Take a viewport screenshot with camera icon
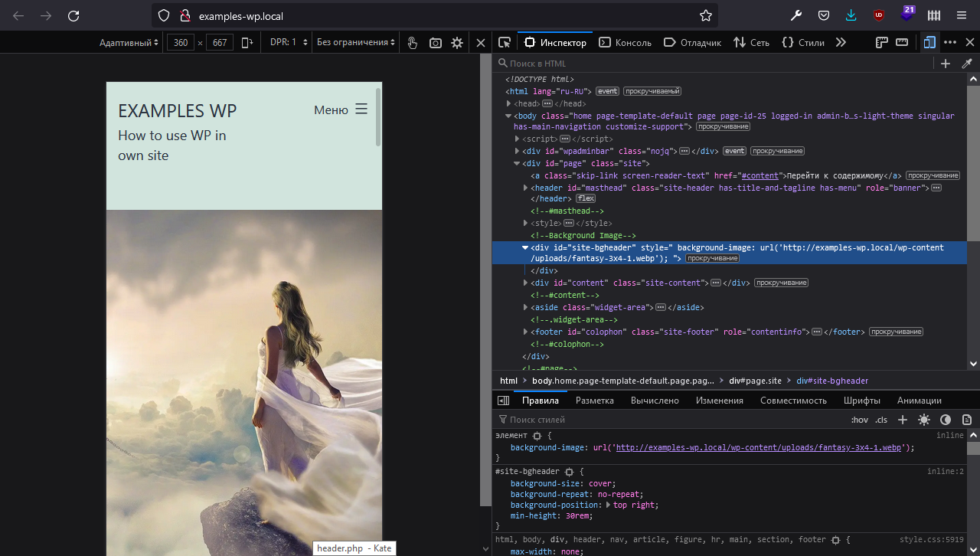 [436, 43]
